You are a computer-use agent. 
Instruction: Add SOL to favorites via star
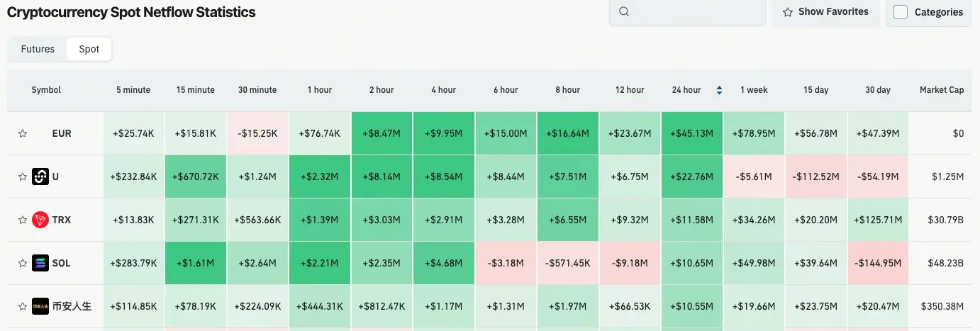click(23, 263)
